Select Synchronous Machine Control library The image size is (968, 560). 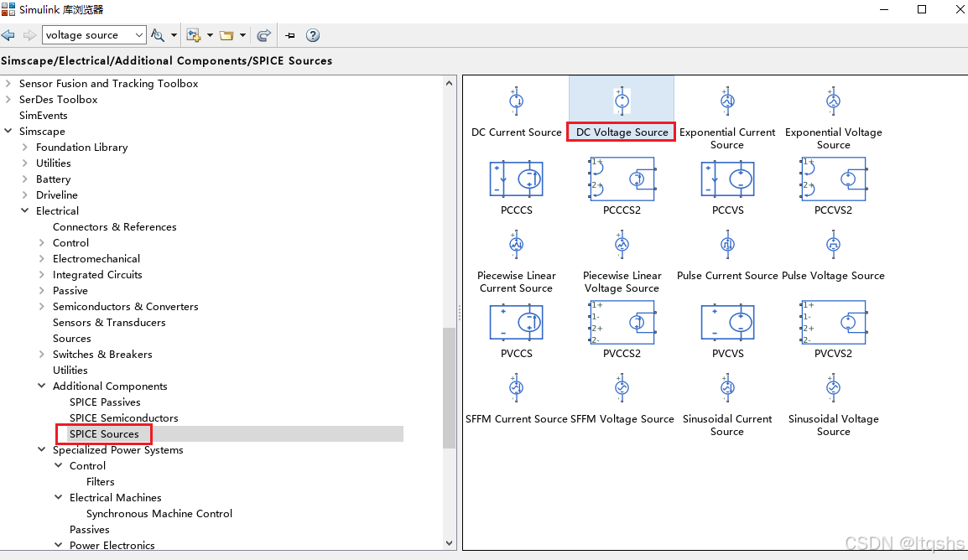tap(159, 514)
